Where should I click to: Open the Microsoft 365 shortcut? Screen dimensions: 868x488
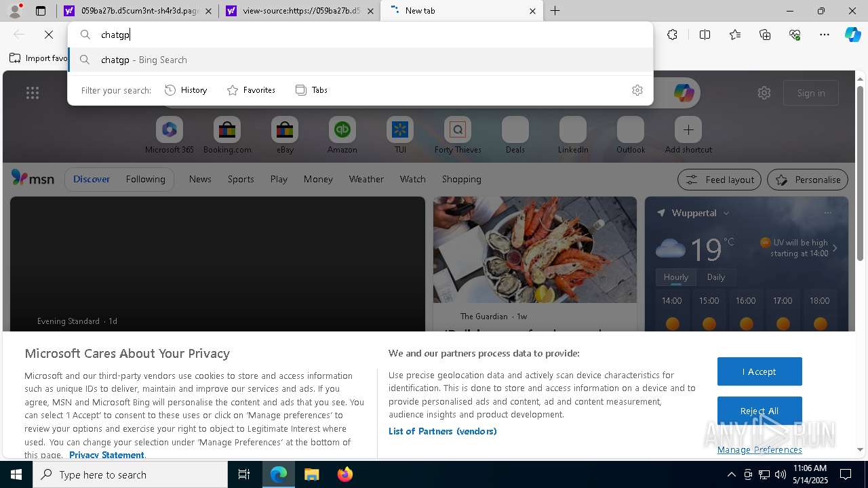[170, 136]
